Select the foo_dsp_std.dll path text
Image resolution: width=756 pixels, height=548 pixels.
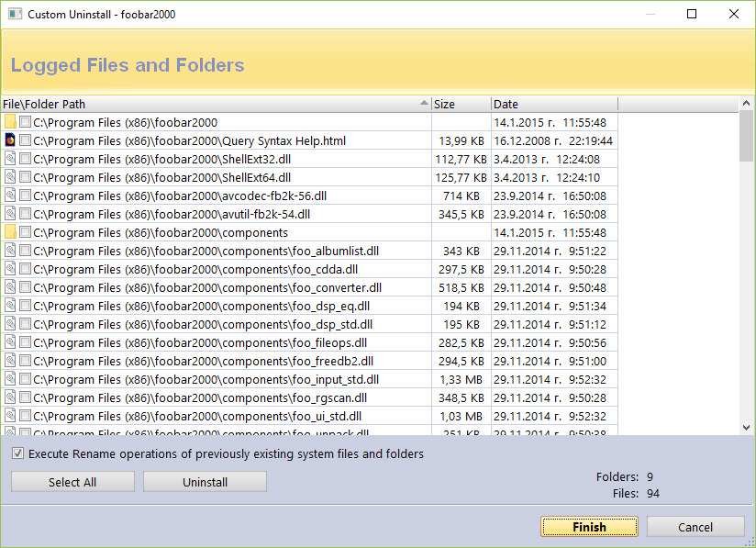tap(203, 325)
